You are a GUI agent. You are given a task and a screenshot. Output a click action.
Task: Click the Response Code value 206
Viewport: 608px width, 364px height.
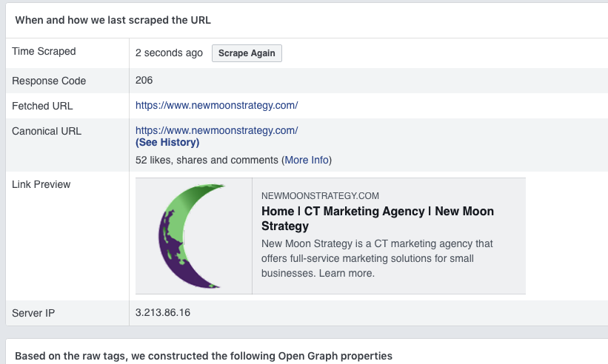[x=144, y=80]
